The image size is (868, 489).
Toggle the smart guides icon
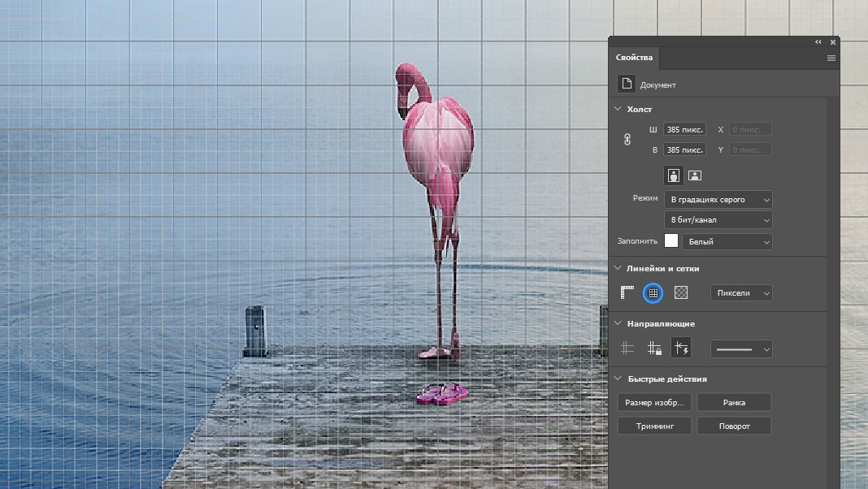coord(679,348)
